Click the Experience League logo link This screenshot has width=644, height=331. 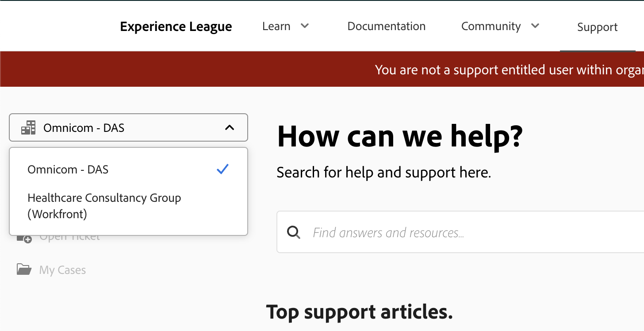176,27
